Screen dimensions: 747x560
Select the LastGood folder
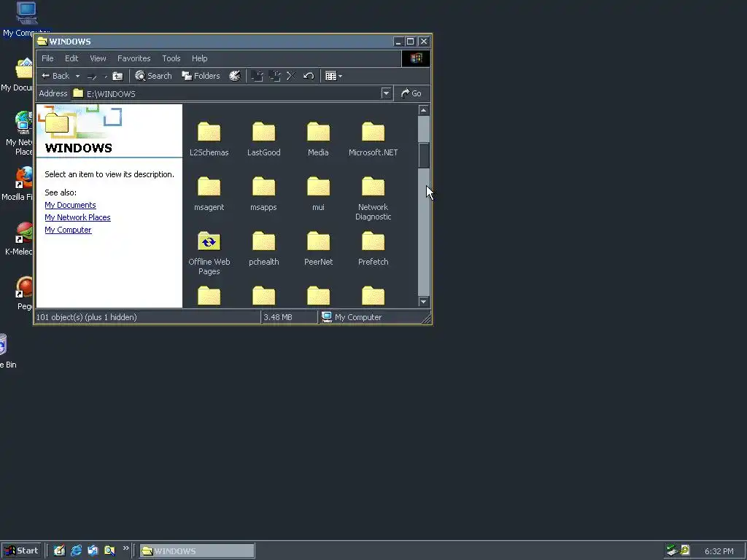point(264,139)
